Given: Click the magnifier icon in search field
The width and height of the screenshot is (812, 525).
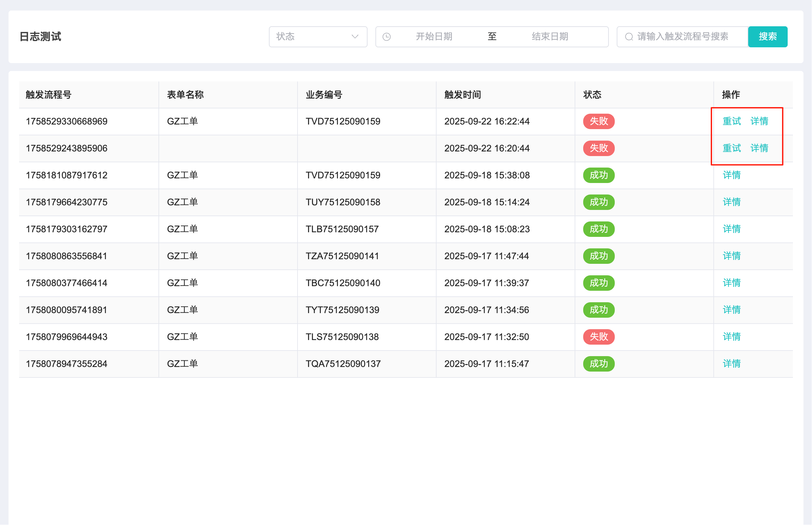Looking at the screenshot, I should click(x=629, y=36).
